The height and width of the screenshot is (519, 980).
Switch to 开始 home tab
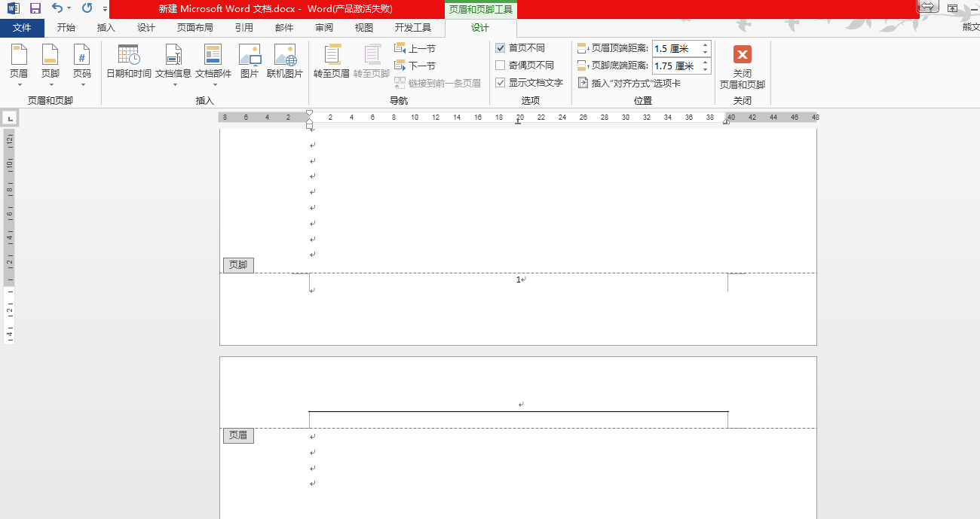(66, 28)
